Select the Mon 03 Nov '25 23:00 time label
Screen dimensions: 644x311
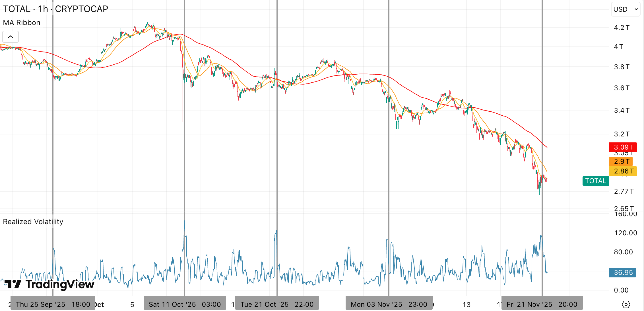point(389,304)
